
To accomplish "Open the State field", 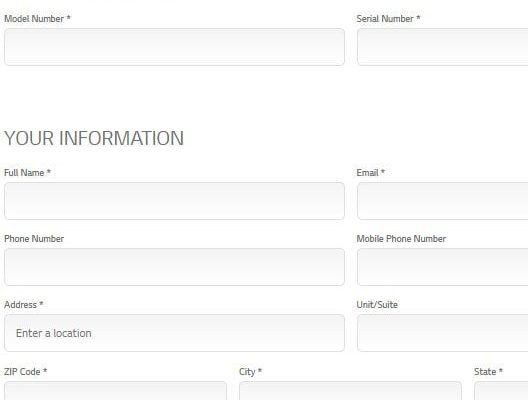I will 501,391.
